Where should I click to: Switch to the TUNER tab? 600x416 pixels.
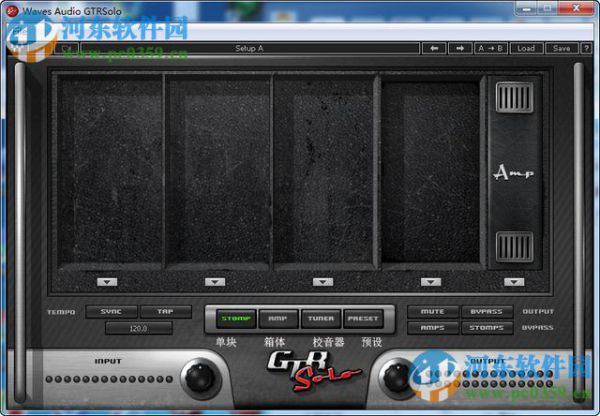(x=321, y=318)
